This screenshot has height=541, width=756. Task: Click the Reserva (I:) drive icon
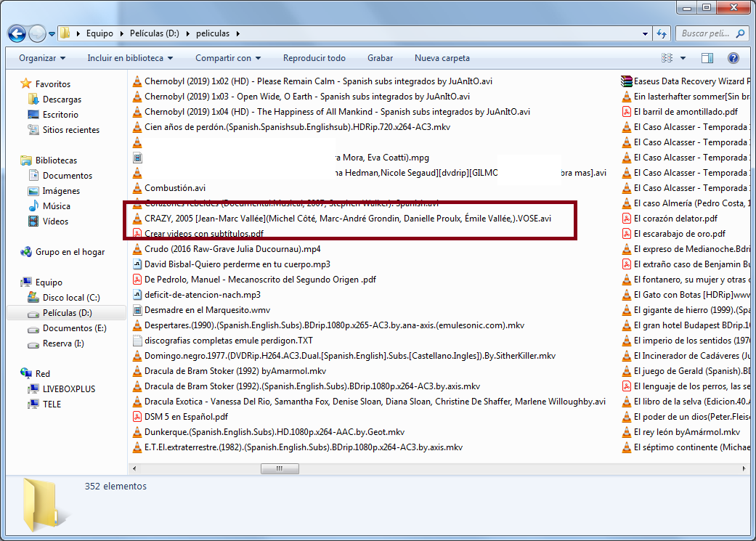coord(33,344)
